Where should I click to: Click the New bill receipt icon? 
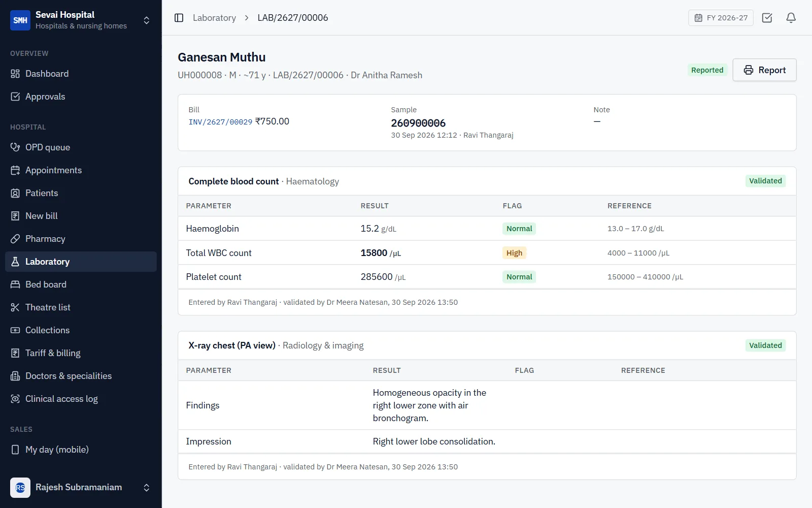click(15, 216)
